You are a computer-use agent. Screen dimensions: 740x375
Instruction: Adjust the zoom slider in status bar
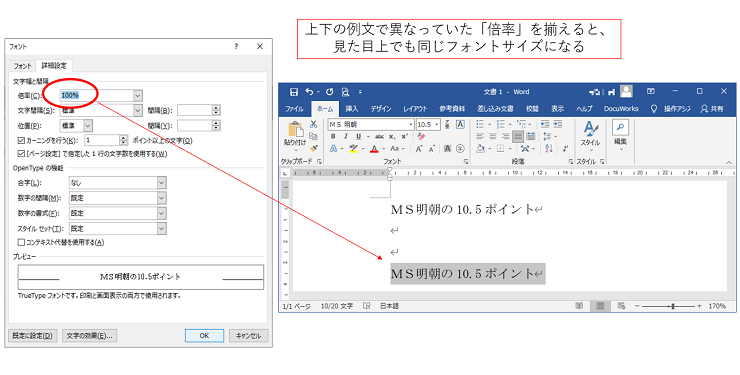[x=672, y=306]
